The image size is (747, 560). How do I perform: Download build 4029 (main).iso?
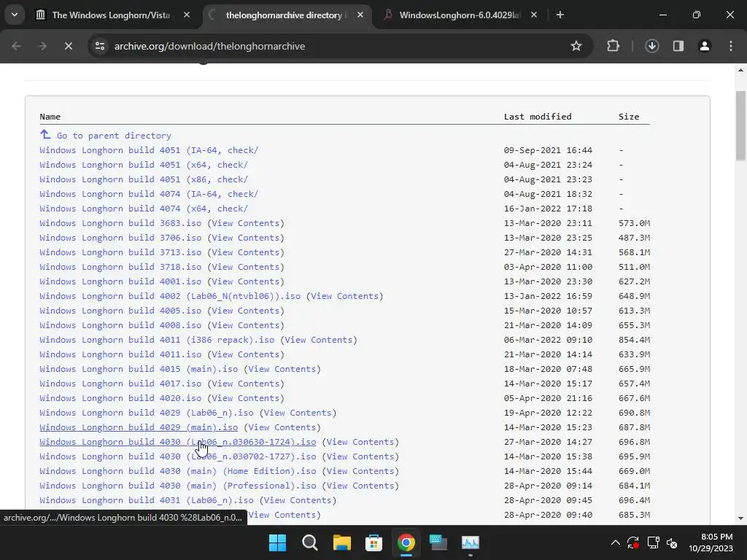point(139,427)
